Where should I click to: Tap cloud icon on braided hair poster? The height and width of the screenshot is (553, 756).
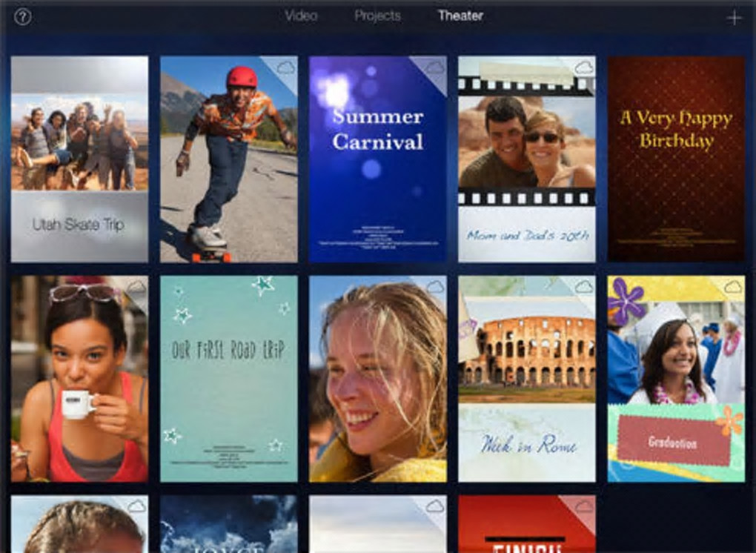tap(136, 506)
